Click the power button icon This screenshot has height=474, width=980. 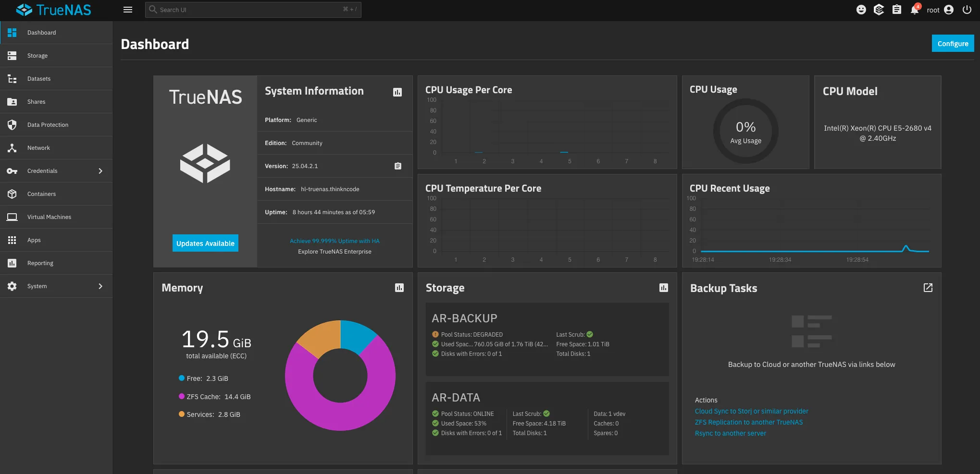(x=967, y=10)
